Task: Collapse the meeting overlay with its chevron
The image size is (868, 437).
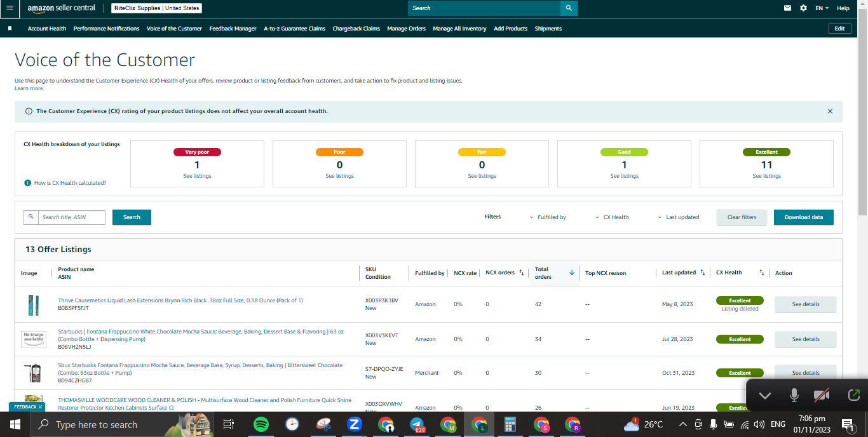Action: click(764, 396)
